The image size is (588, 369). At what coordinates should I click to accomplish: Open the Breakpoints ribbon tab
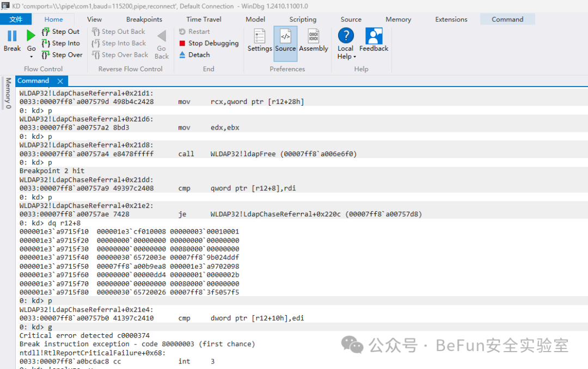coord(144,19)
